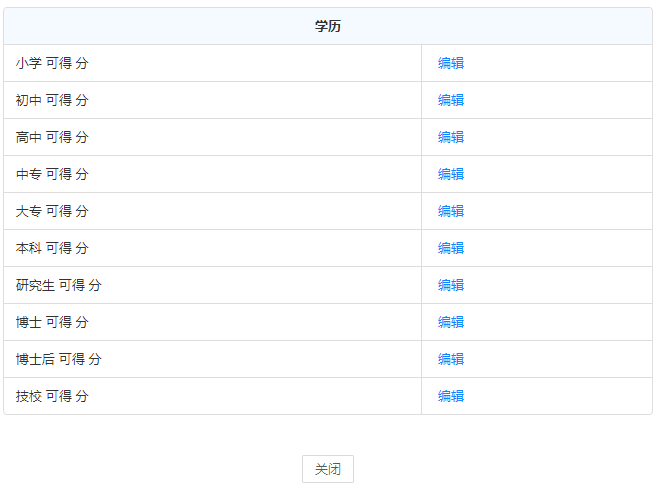
Task: Select 编辑 in the 本科 row
Action: pyautogui.click(x=450, y=248)
